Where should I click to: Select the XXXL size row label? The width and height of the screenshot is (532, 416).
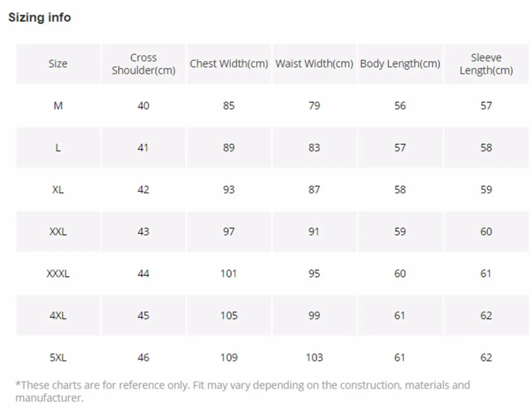[x=58, y=274]
